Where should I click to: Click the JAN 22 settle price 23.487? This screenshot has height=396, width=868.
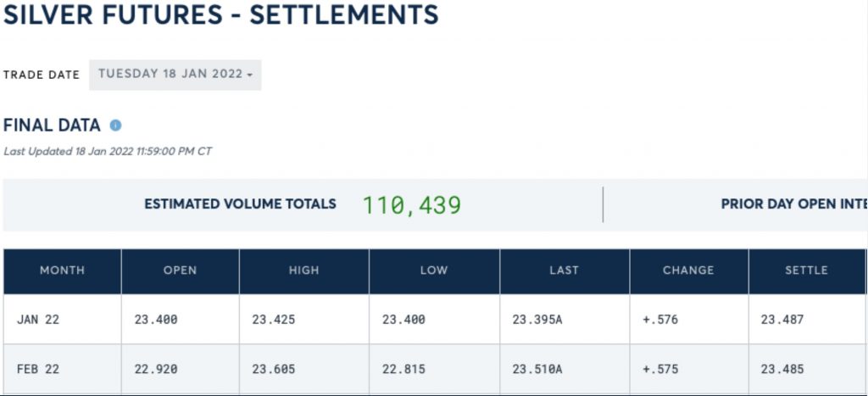(782, 320)
